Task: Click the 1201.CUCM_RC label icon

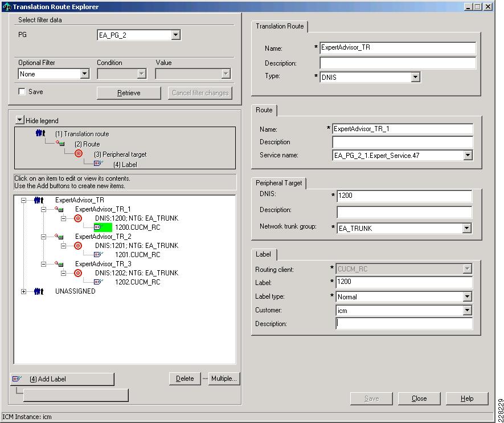Action: (99, 254)
